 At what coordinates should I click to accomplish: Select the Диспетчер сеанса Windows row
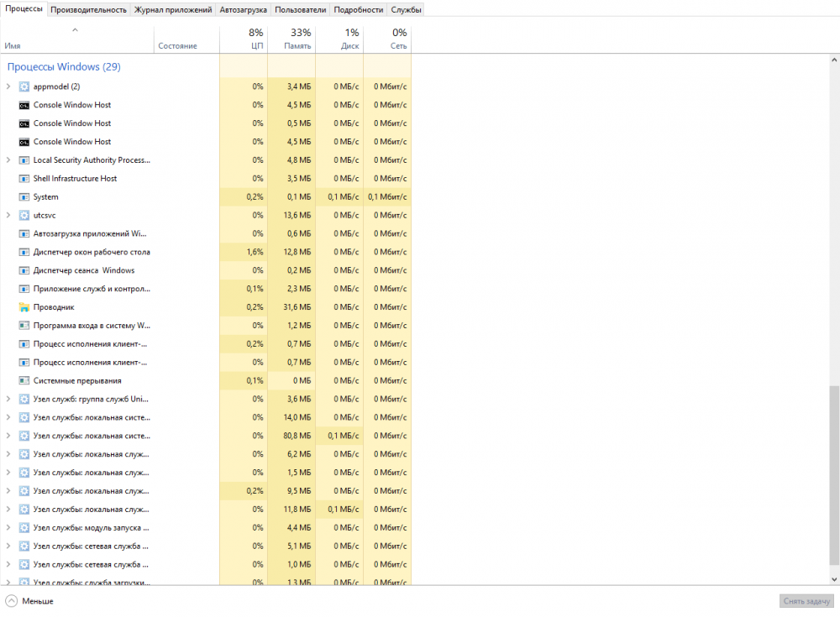[206, 270]
